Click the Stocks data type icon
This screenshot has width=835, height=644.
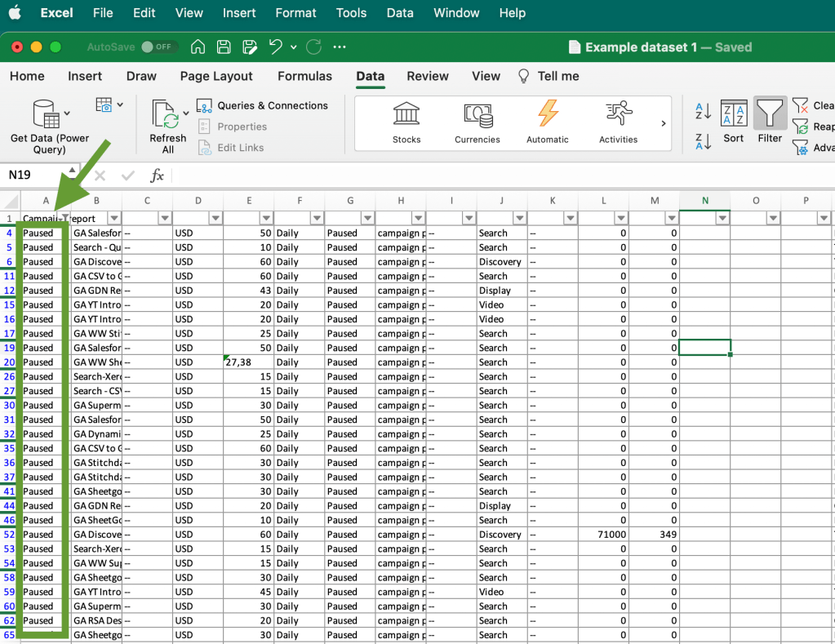click(x=406, y=115)
